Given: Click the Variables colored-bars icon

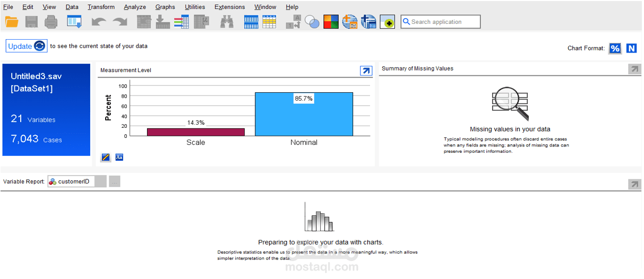Looking at the screenshot, I should [x=181, y=22].
